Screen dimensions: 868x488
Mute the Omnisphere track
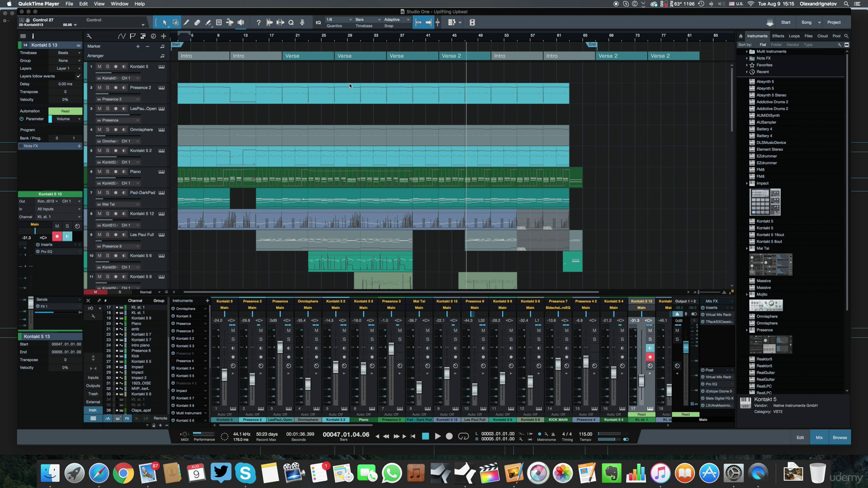(99, 130)
